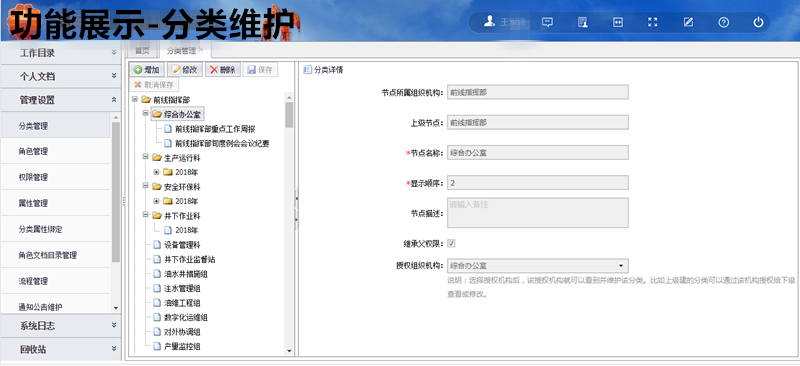
Task: Select the 油水井措施组 tree item
Action: [x=180, y=274]
